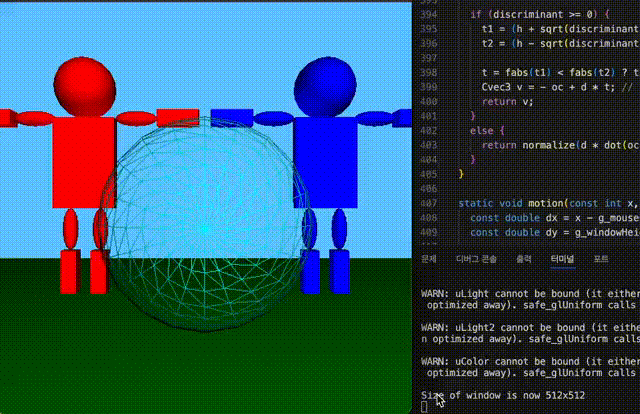Viewport: 640px width, 414px height.
Task: Click line 399 'Cvec3 v' code
Action: point(557,87)
